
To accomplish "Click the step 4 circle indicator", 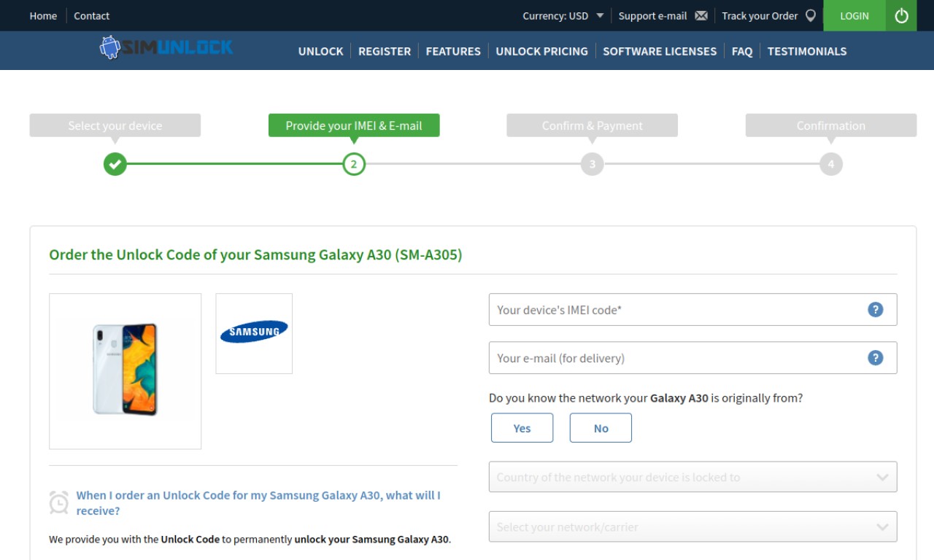I will 831,164.
